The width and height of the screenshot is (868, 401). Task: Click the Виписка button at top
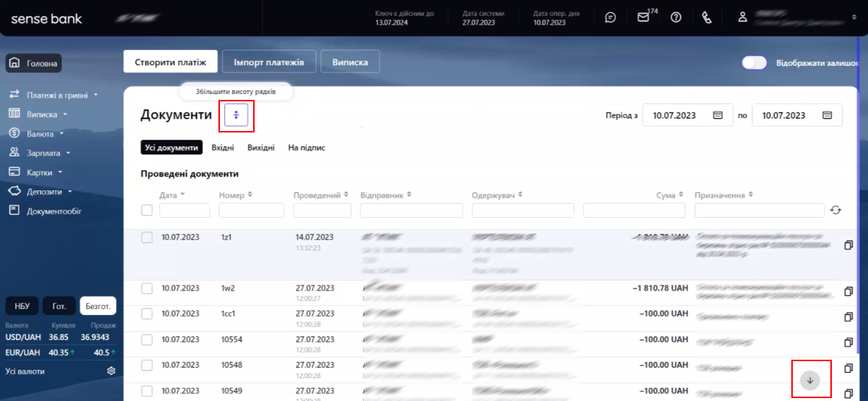[x=350, y=62]
